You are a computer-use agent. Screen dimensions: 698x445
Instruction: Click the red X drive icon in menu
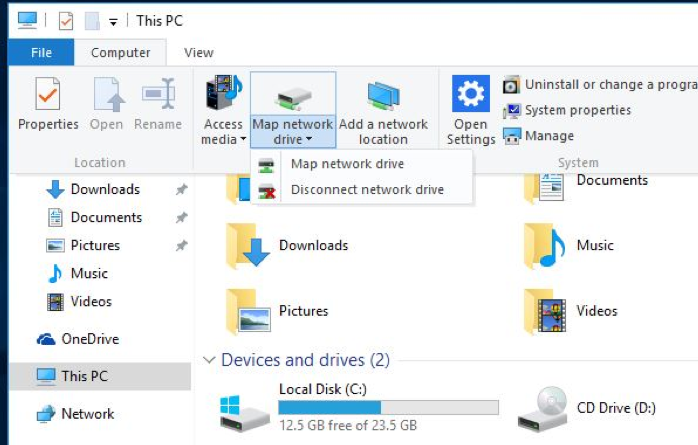[267, 191]
